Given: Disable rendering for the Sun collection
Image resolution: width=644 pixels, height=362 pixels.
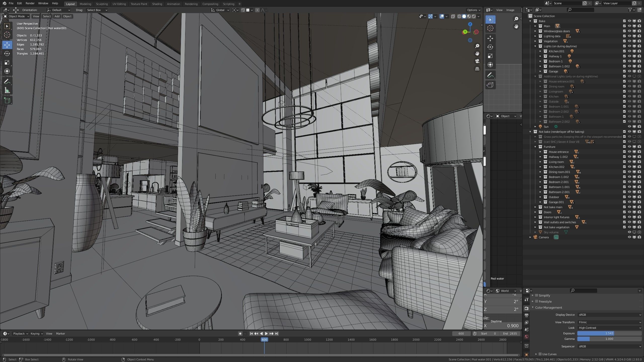Looking at the screenshot, I should (639, 126).
